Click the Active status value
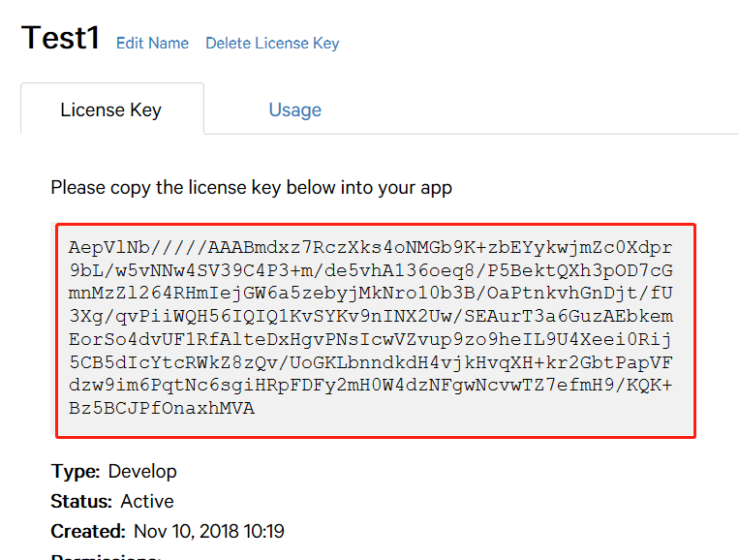The image size is (738, 560). (147, 502)
